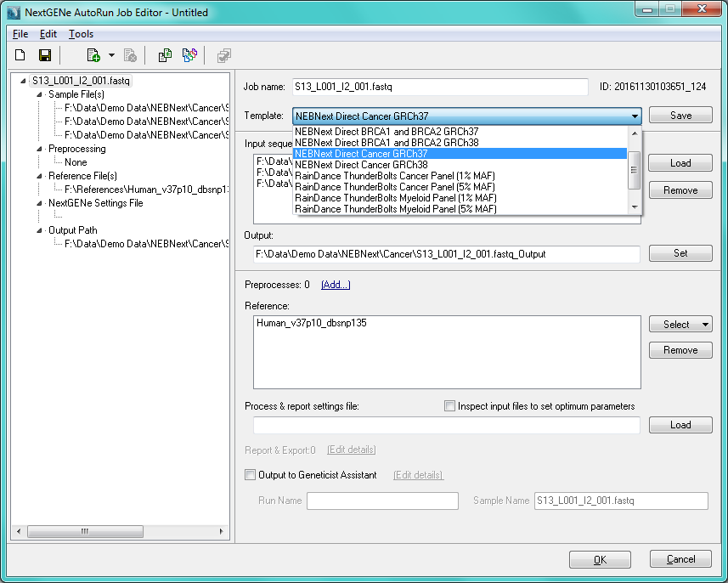
Task: Click the colorful batch jobs toolbar icon
Action: [189, 55]
